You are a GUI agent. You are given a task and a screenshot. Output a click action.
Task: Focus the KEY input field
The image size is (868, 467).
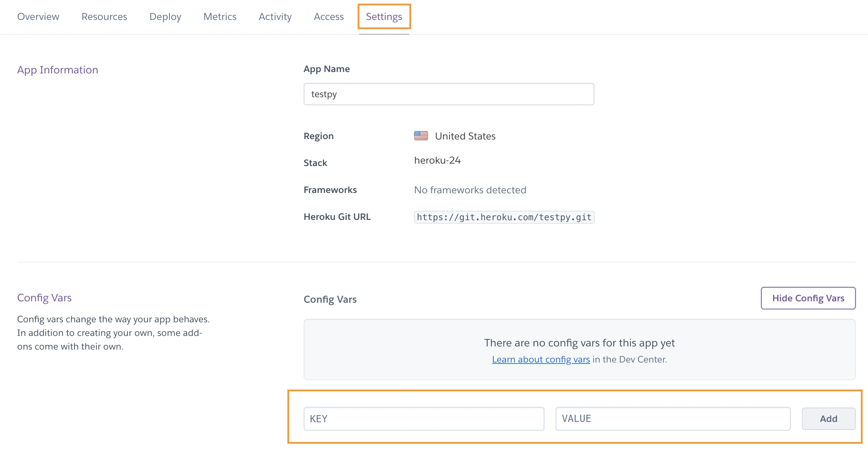coord(424,419)
